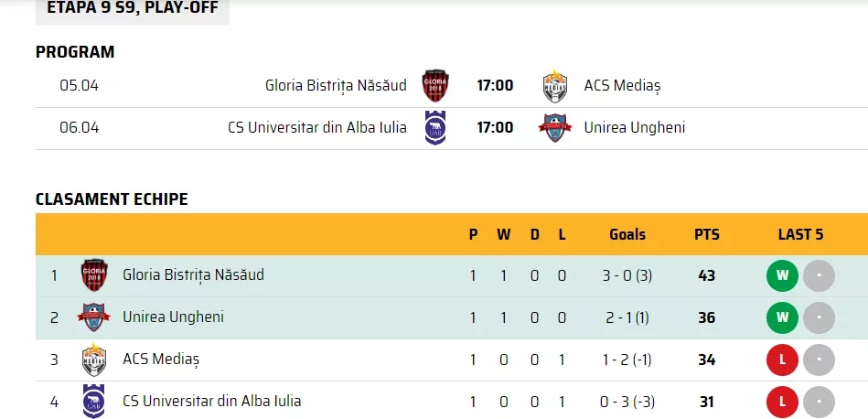The image size is (868, 419).
Task: Open 17:00 match Alba Iulia vs Unirea Ungheni
Action: coord(495,128)
